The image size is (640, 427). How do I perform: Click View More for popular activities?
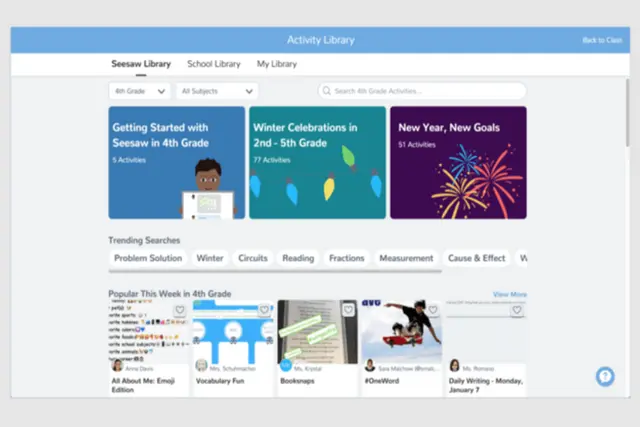[509, 294]
